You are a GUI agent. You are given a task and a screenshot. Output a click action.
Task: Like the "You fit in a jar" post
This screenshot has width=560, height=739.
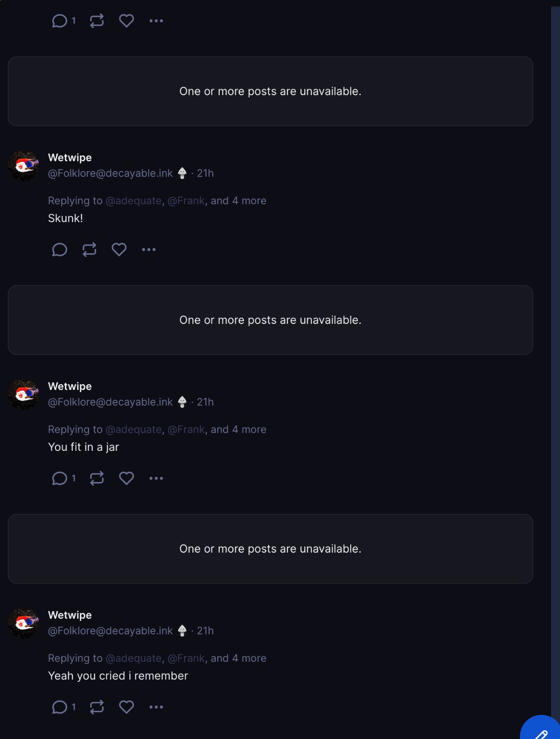[x=126, y=478]
